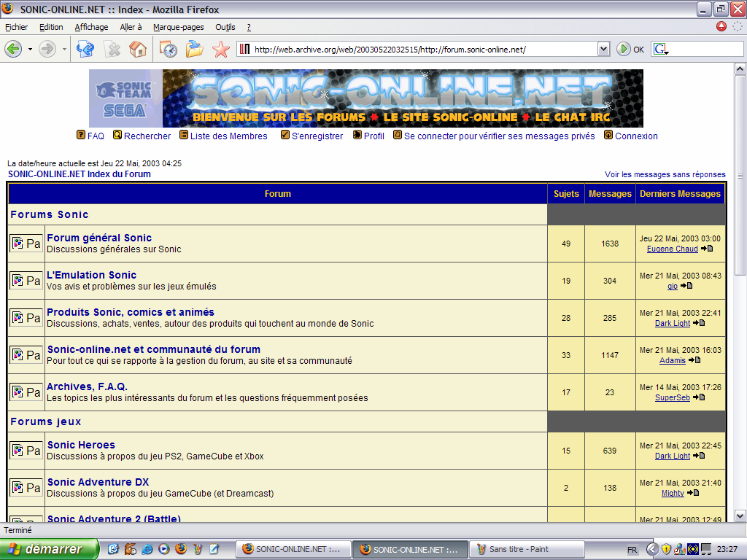Click the FAQ icon in forum nav

tap(81, 135)
